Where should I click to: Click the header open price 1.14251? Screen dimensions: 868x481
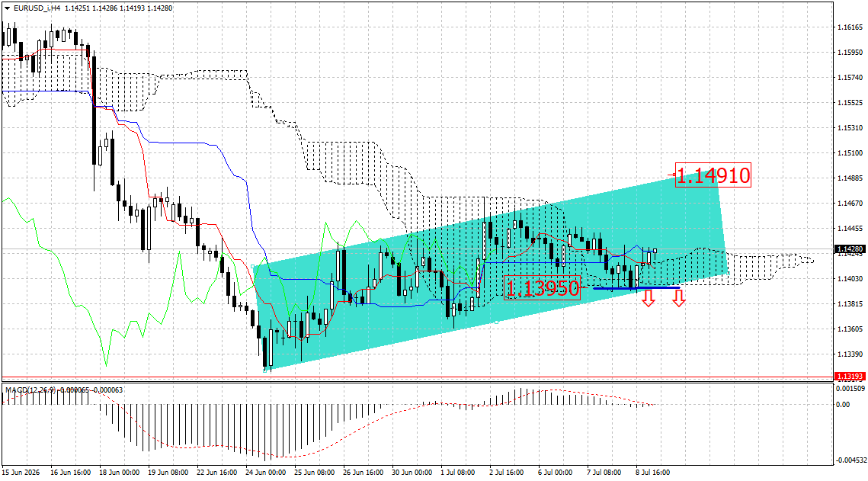pyautogui.click(x=76, y=8)
